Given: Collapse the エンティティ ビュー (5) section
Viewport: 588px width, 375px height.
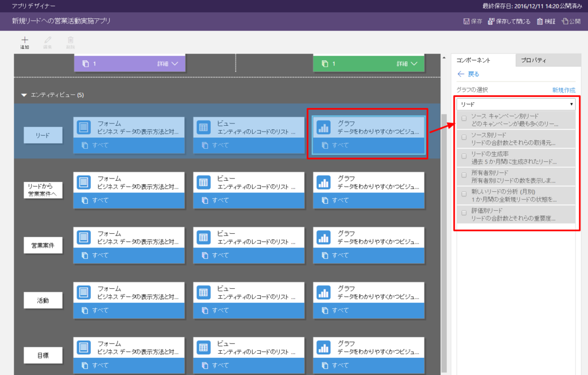Looking at the screenshot, I should [x=24, y=95].
